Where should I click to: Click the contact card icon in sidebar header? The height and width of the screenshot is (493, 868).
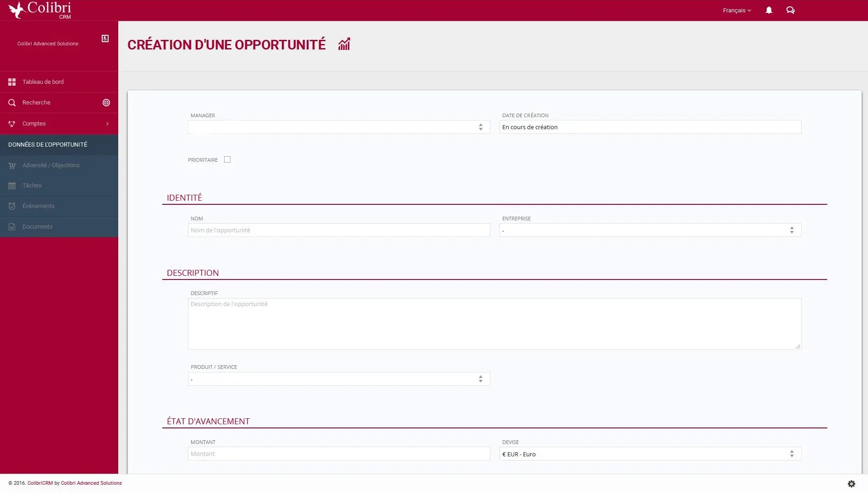point(105,38)
